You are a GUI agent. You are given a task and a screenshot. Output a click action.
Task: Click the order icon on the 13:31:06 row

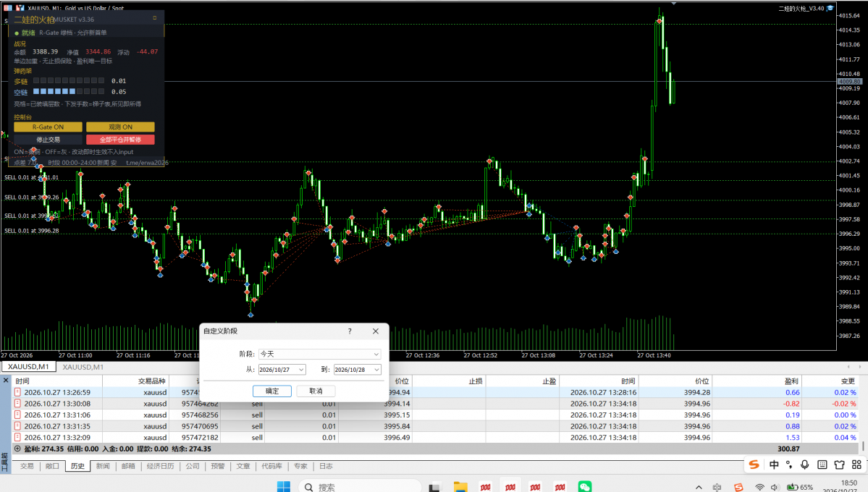17,415
